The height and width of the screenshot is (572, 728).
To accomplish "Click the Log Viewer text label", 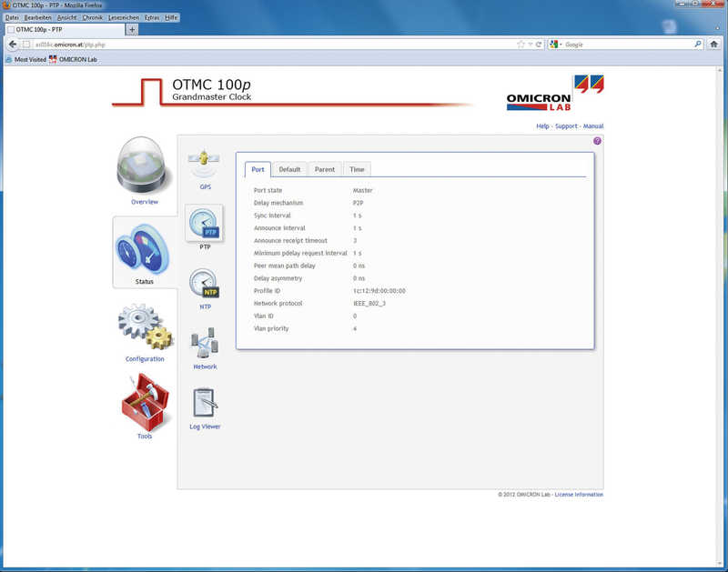I will pyautogui.click(x=205, y=426).
